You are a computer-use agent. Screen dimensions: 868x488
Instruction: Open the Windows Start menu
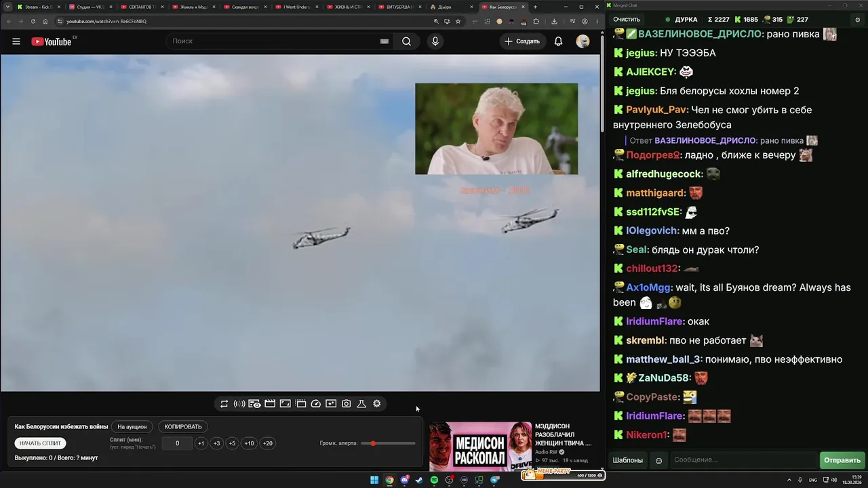coord(374,481)
